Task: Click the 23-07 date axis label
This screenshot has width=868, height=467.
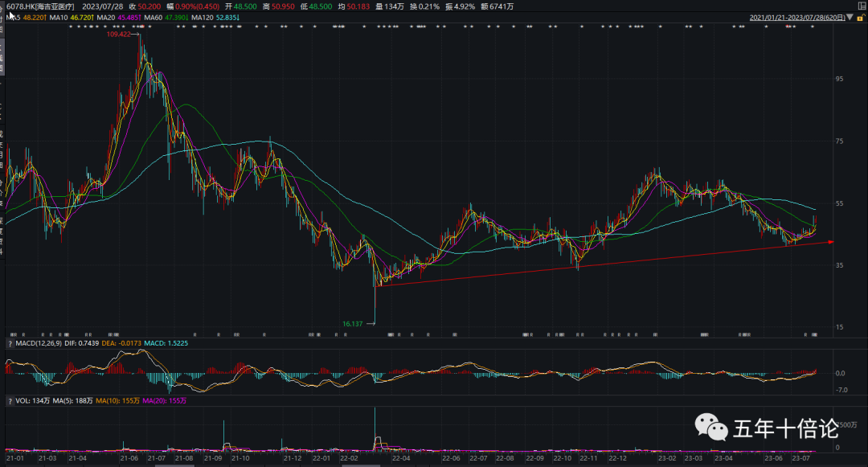Action: tap(800, 458)
